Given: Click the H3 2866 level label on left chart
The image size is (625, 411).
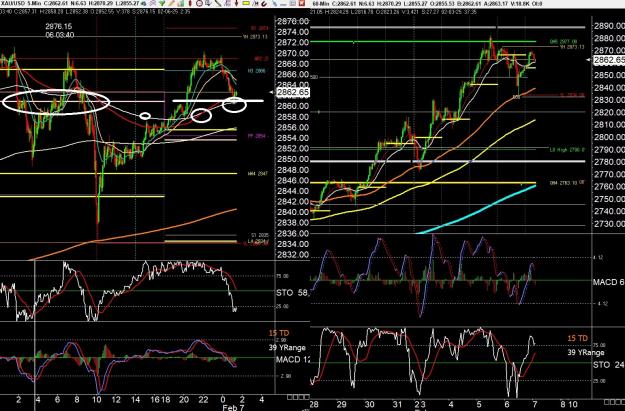Looking at the screenshot, I should [x=256, y=71].
